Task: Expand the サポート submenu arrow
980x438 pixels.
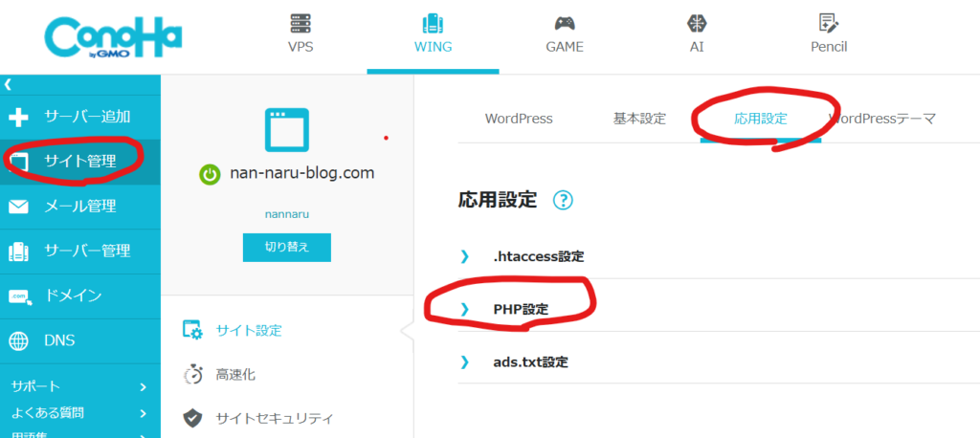Action: 144,387
